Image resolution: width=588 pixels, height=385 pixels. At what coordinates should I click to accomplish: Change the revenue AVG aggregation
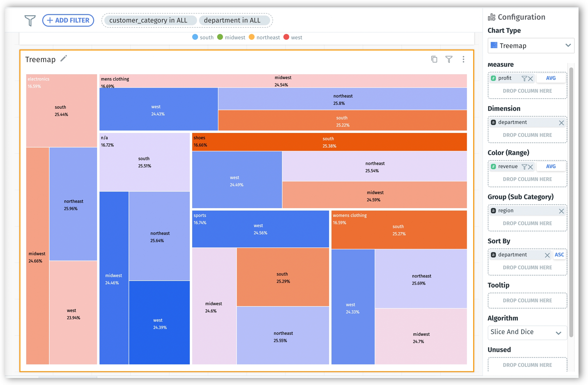click(551, 166)
